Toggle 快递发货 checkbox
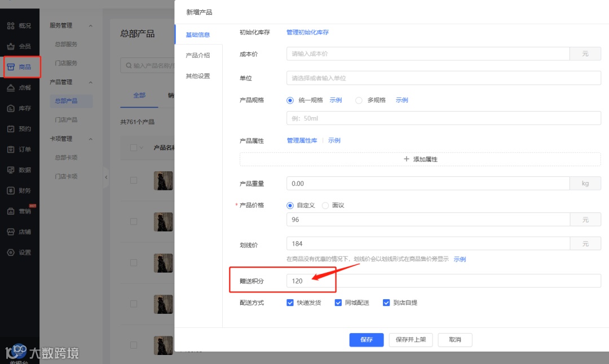 (290, 303)
